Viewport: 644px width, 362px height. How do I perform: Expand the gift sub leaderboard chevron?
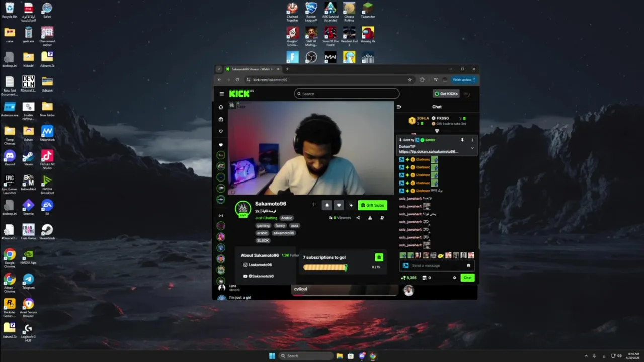(x=437, y=131)
